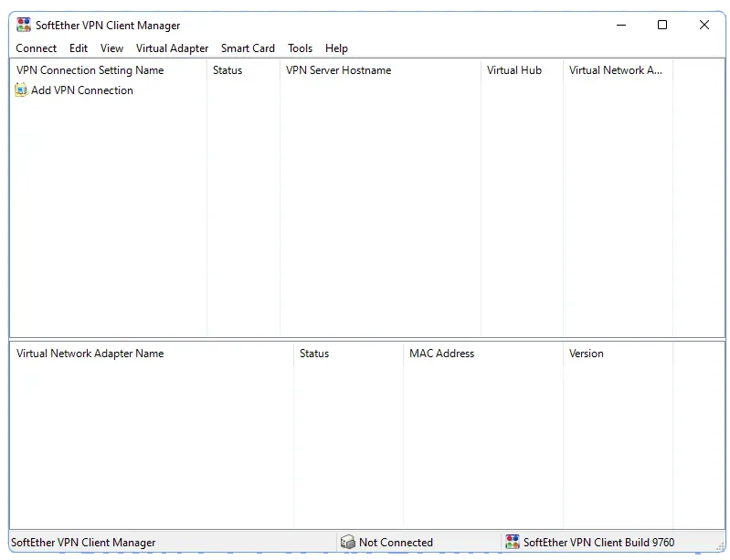Click the VPN Client Build status icon
This screenshot has width=730, height=560.
(513, 543)
